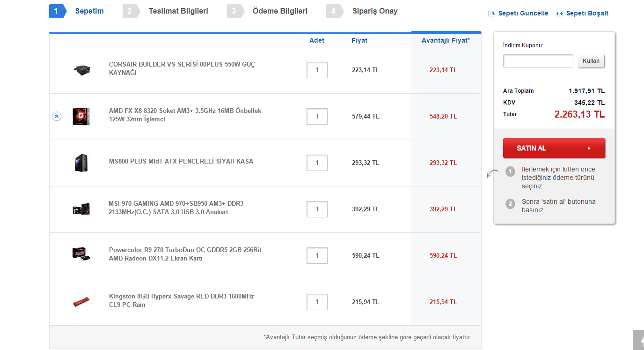Click the Sepeti Boşalt icon
This screenshot has height=350, width=644.
coord(559,14)
